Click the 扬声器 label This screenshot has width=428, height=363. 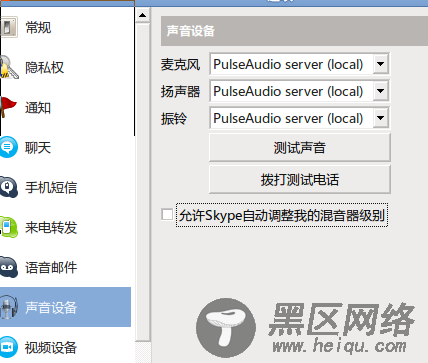[x=180, y=92]
